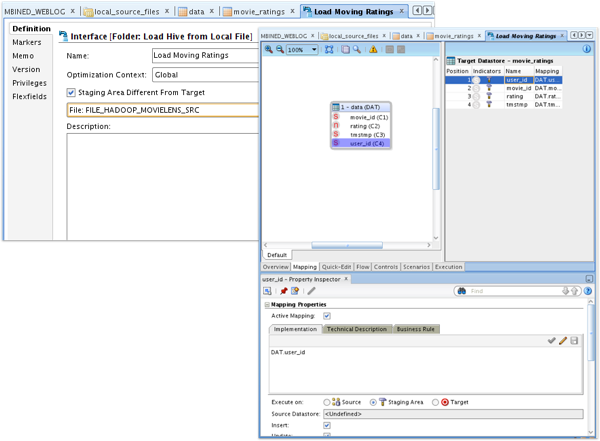Viewport: 600px width, 441px height.
Task: Toggle Staging Area Different From Target checkbox
Action: click(x=71, y=92)
